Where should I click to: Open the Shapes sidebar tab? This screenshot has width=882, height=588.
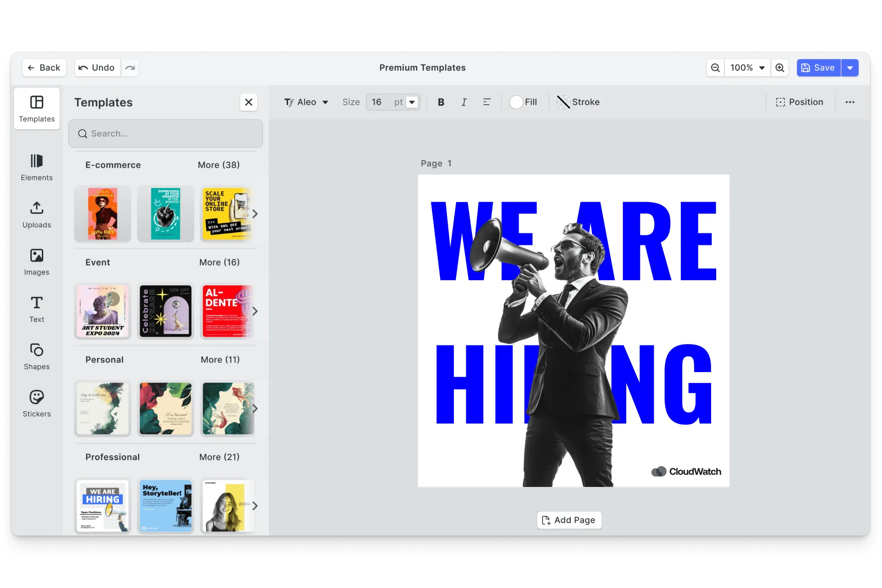click(x=37, y=356)
